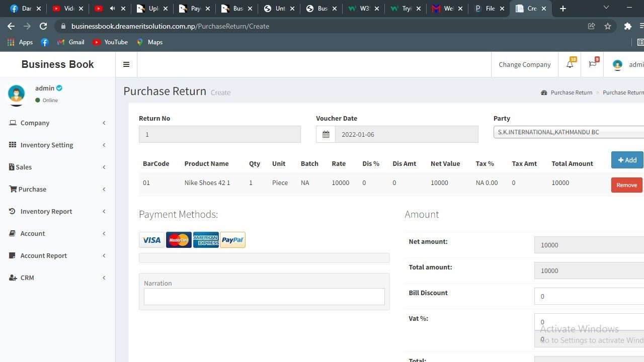Remove the Nike Shoes row
The width and height of the screenshot is (644, 362).
pyautogui.click(x=626, y=185)
